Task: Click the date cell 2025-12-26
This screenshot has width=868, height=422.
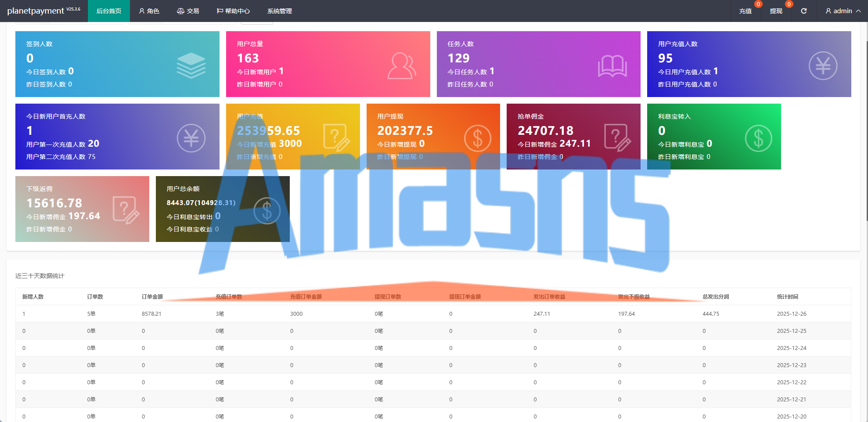Action: (792, 314)
